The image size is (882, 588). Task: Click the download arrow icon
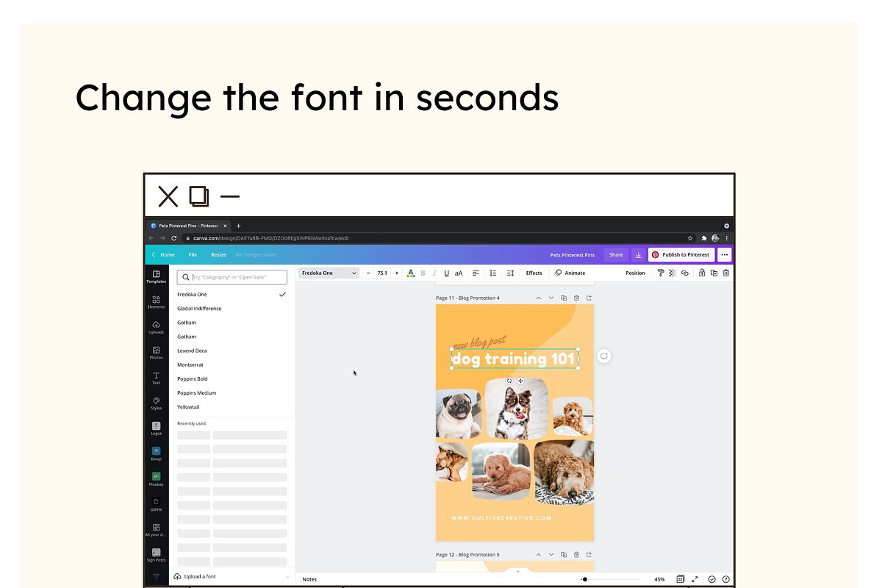point(638,255)
